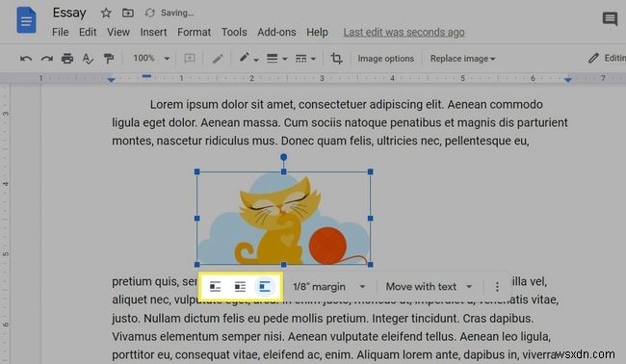
Task: Rename the Essay document title
Action: 69,13
